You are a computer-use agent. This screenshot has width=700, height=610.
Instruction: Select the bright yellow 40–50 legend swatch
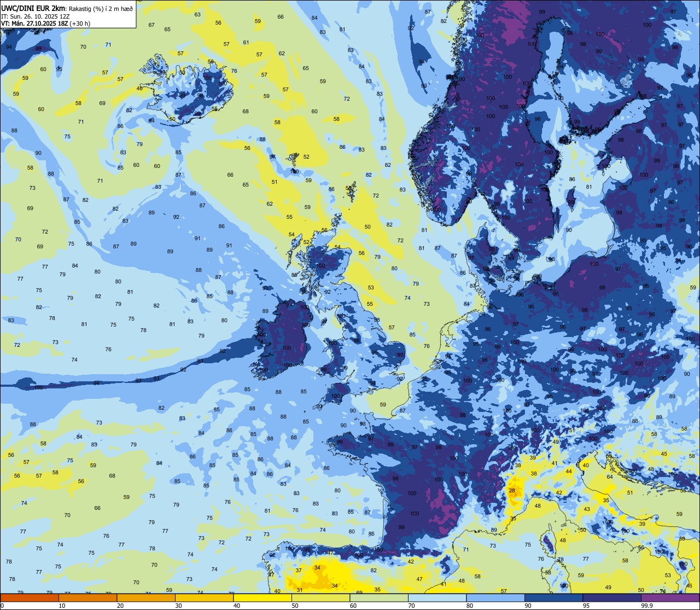pyautogui.click(x=262, y=597)
